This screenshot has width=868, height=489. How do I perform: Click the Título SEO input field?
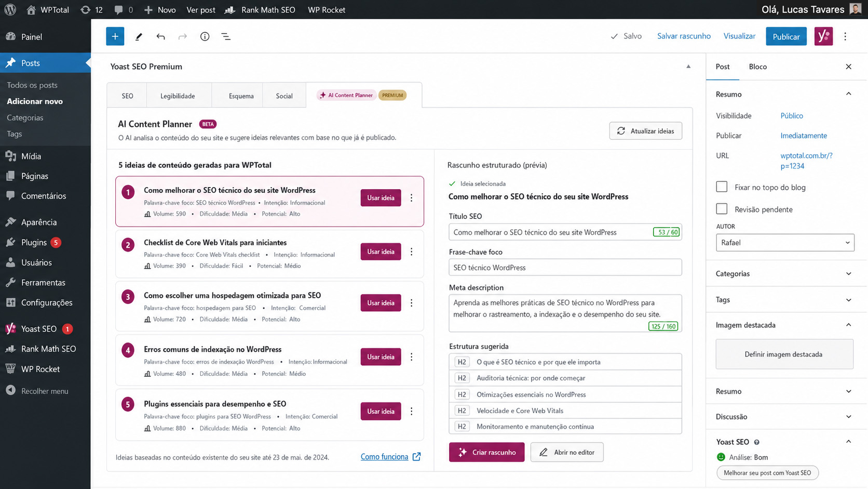(565, 232)
